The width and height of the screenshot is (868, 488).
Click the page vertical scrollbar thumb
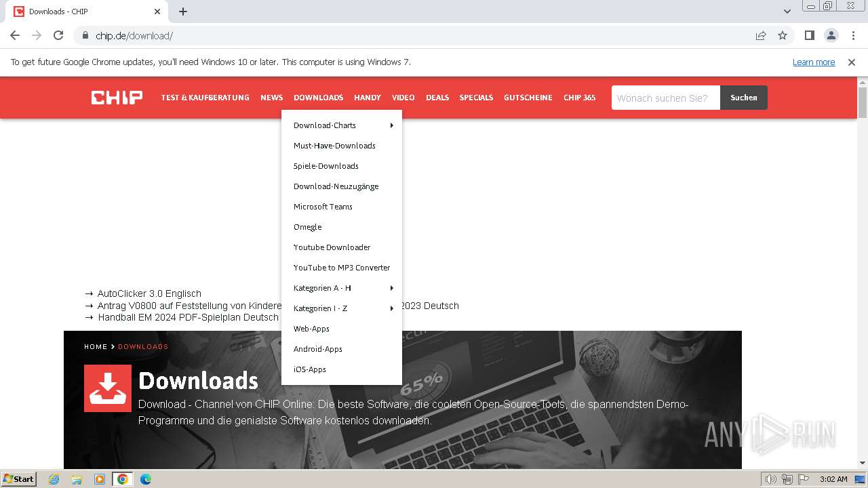(863, 102)
